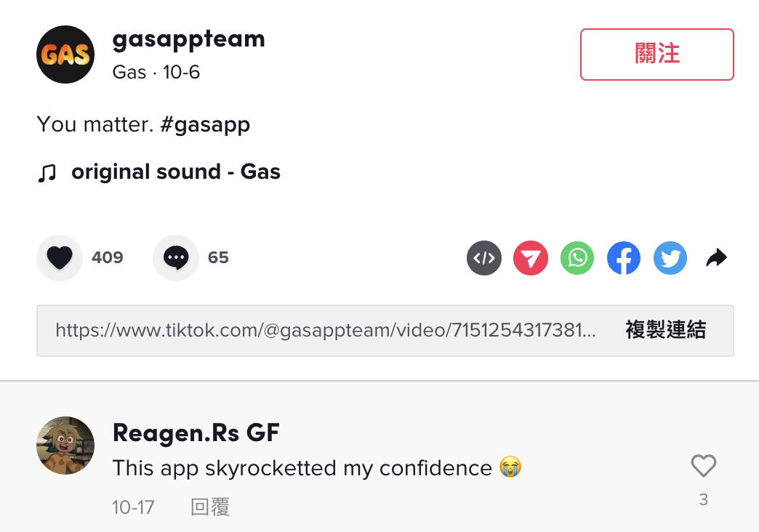The width and height of the screenshot is (759, 532).
Task: Open the gasappteam username profile
Action: [188, 39]
